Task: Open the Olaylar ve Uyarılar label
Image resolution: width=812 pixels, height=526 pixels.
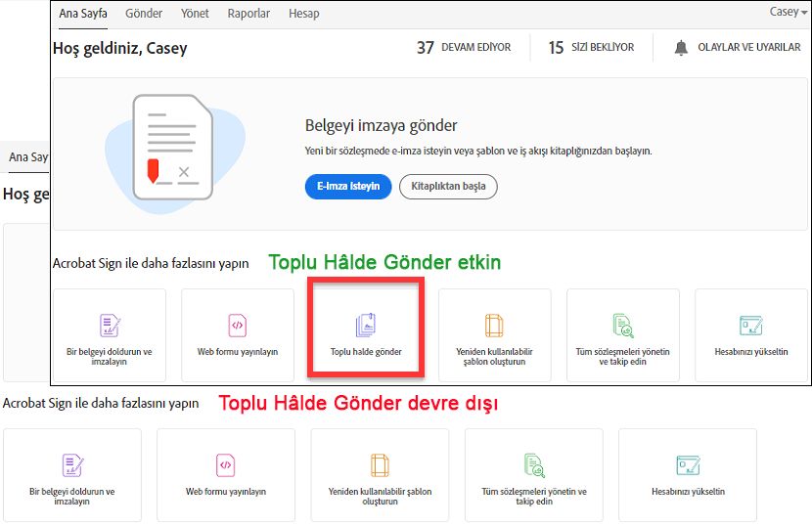Action: (x=748, y=47)
